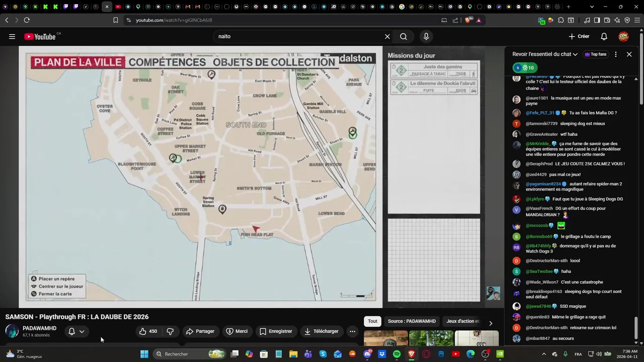Open the account avatar menu
644x362 pixels.
[623, 36]
